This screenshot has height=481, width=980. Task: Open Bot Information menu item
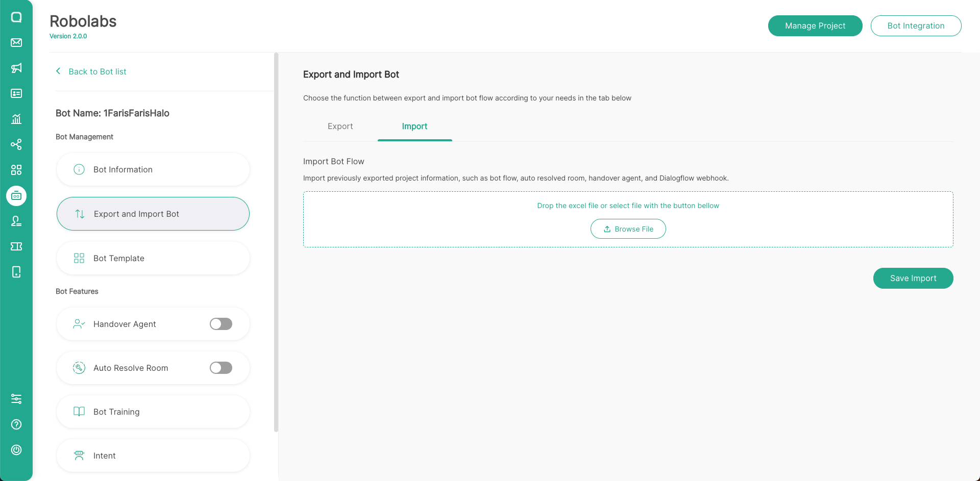click(x=153, y=169)
